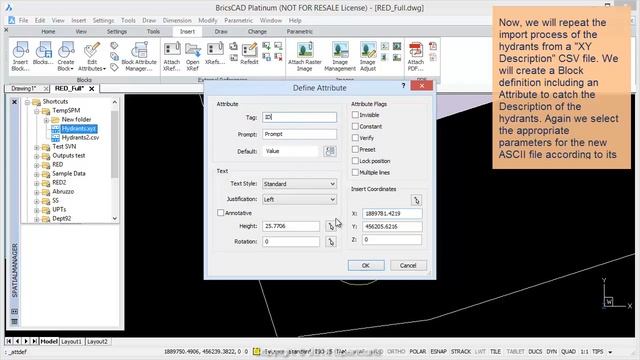The height and width of the screenshot is (360, 640).
Task: Expand the New folder node
Action: pos(46,120)
